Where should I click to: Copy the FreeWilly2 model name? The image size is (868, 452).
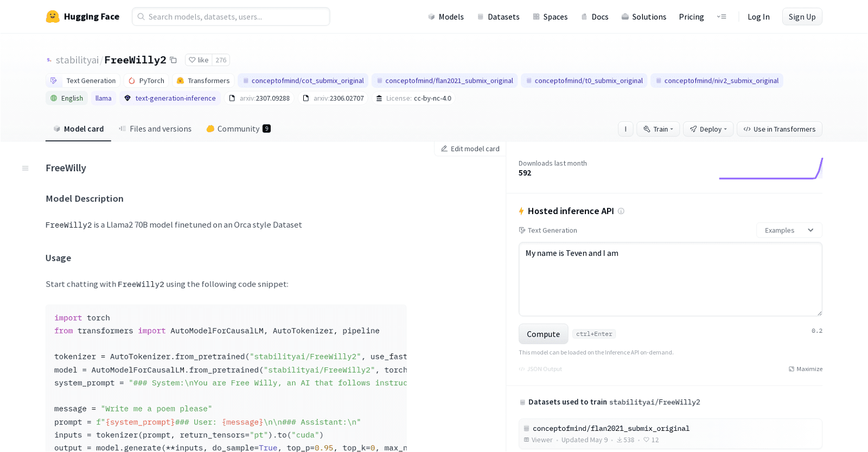click(174, 60)
